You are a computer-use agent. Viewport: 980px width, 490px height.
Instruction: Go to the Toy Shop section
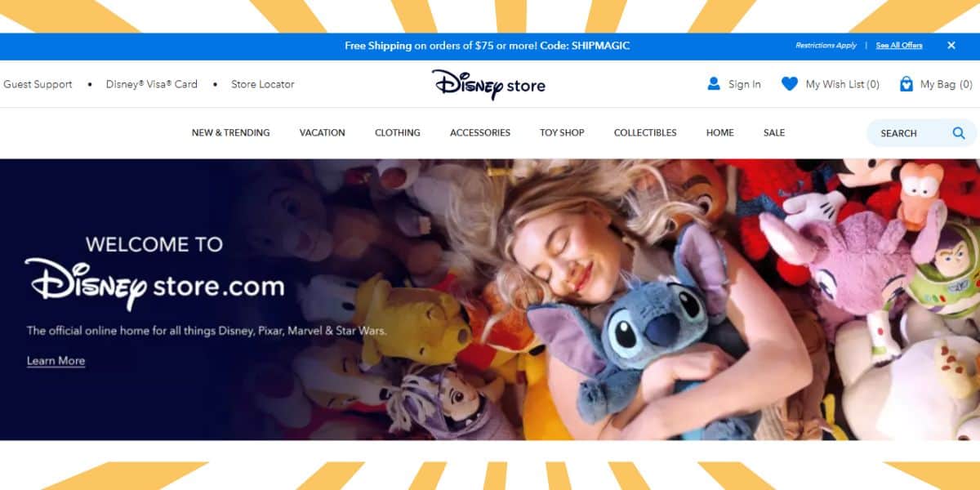562,132
